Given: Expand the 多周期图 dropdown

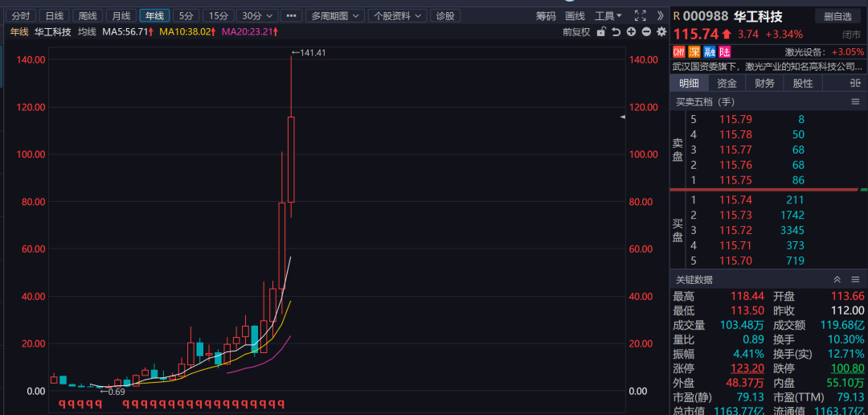Looking at the screenshot, I should click(336, 15).
